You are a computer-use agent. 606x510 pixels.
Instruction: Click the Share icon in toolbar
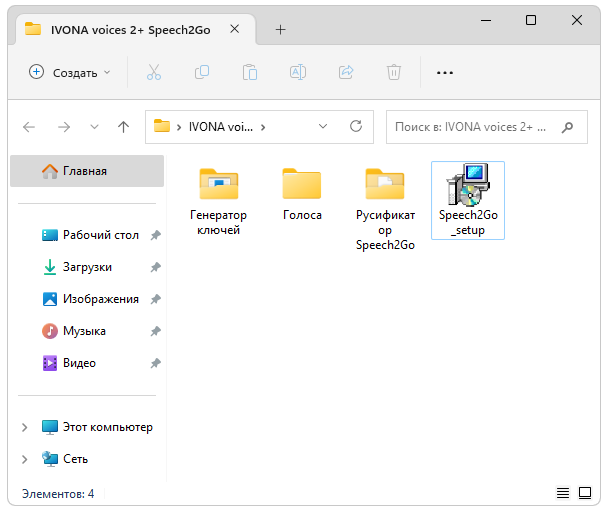[x=346, y=72]
